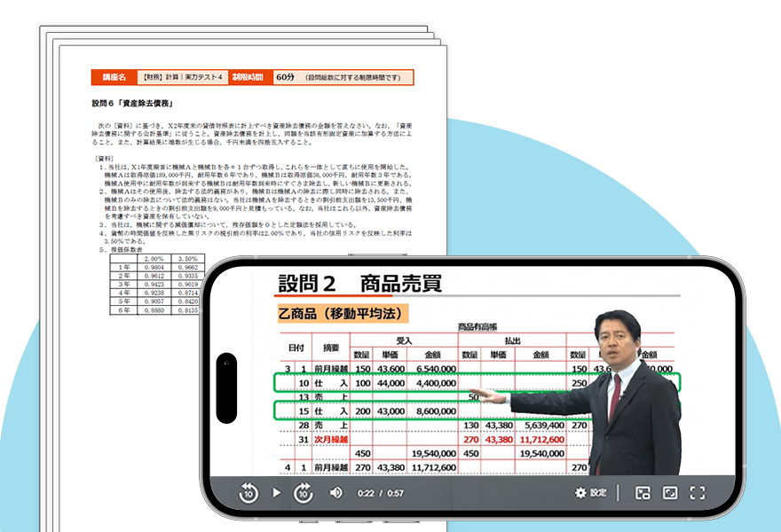Click the 制限時間 label in the document
781x532 pixels.
point(248,77)
